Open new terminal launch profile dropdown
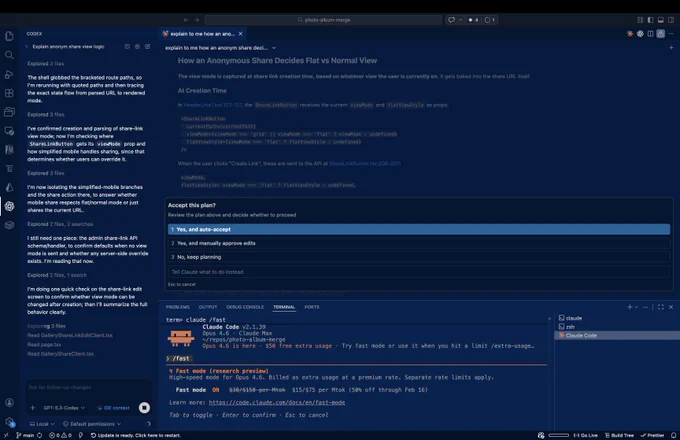 [x=636, y=307]
